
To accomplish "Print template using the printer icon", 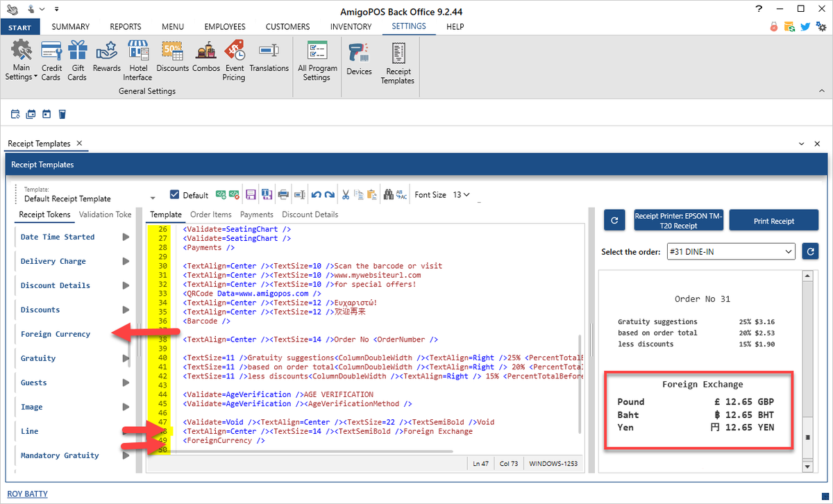I will tap(283, 195).
